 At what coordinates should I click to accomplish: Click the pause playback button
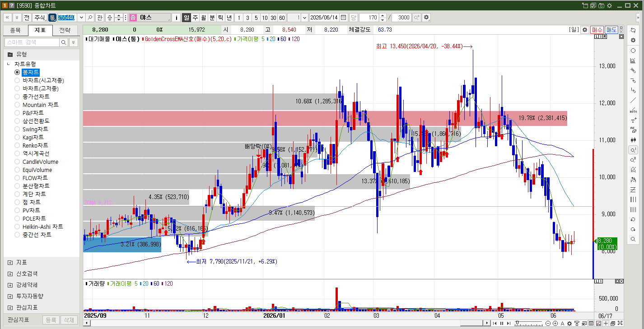(501, 323)
